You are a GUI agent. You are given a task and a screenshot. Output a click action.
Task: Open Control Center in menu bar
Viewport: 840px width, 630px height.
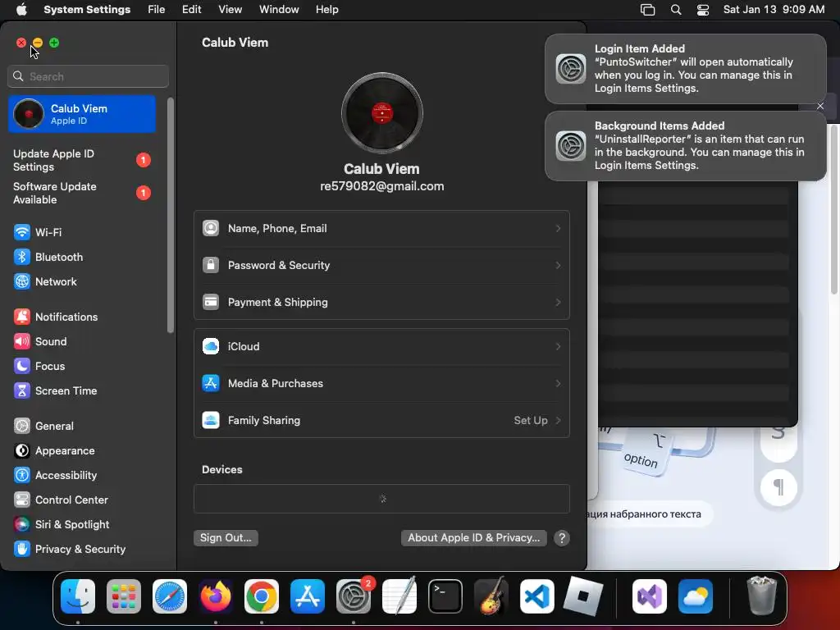pos(703,10)
